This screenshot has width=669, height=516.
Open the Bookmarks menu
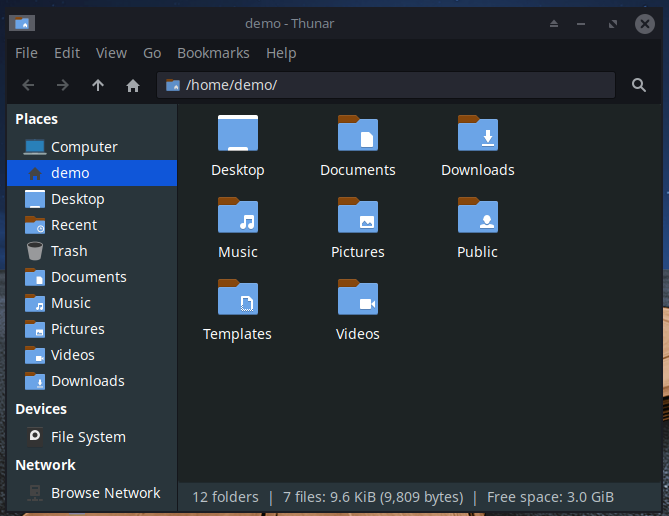tap(213, 53)
